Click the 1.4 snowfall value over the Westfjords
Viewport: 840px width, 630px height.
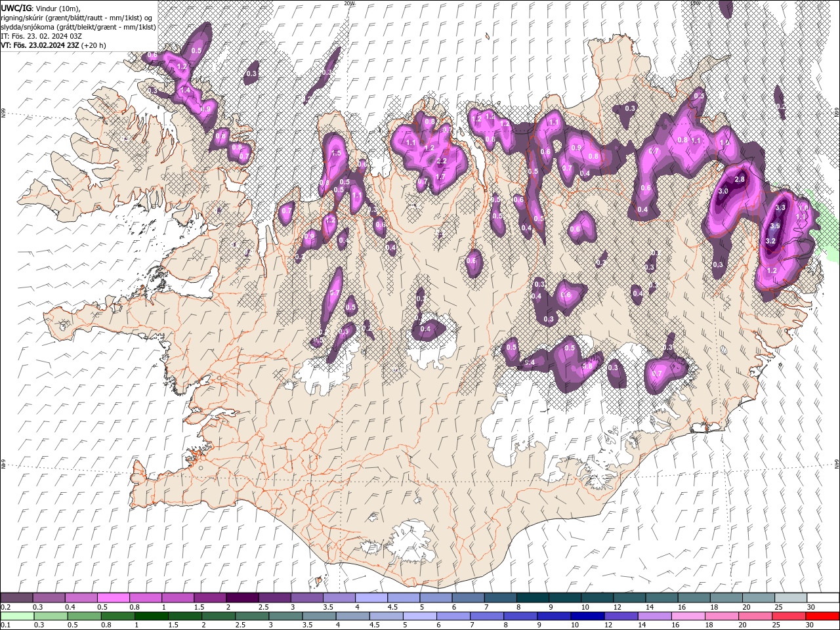coord(185,90)
